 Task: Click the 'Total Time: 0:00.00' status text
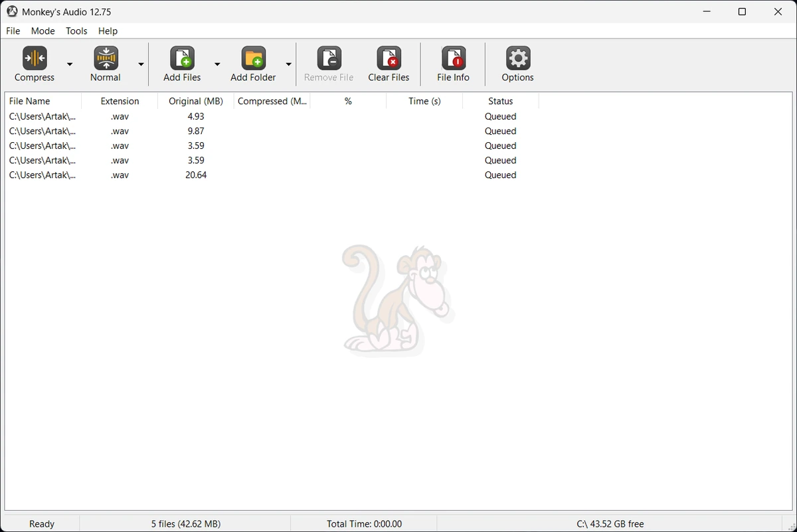click(x=364, y=524)
